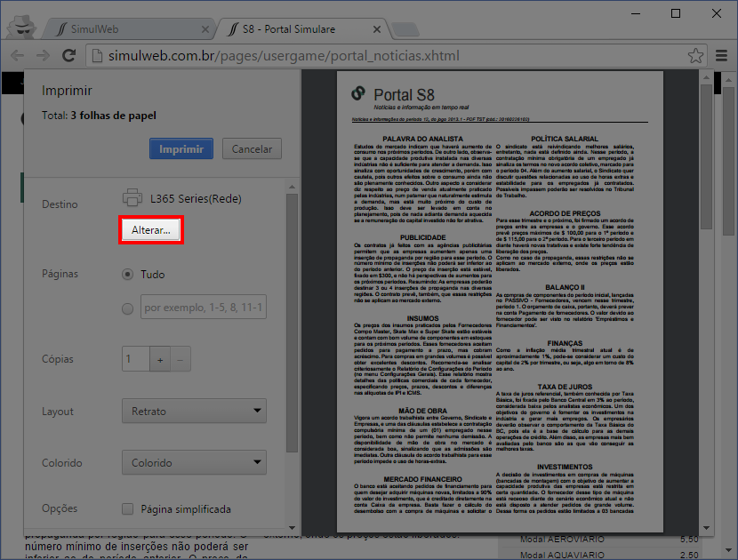738x560 pixels.
Task: Click the print preview page
Action: (500, 301)
